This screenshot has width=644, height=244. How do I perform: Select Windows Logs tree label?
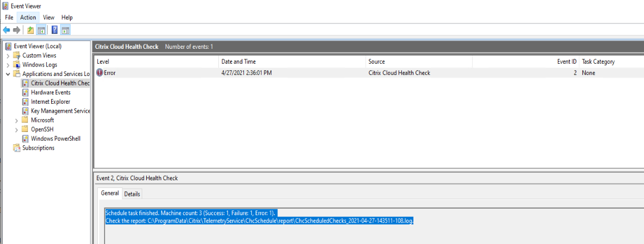tap(40, 65)
